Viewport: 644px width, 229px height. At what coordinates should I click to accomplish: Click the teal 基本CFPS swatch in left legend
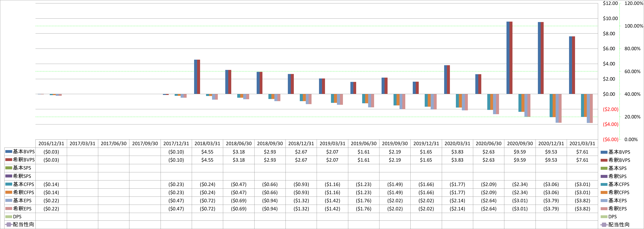(9, 184)
